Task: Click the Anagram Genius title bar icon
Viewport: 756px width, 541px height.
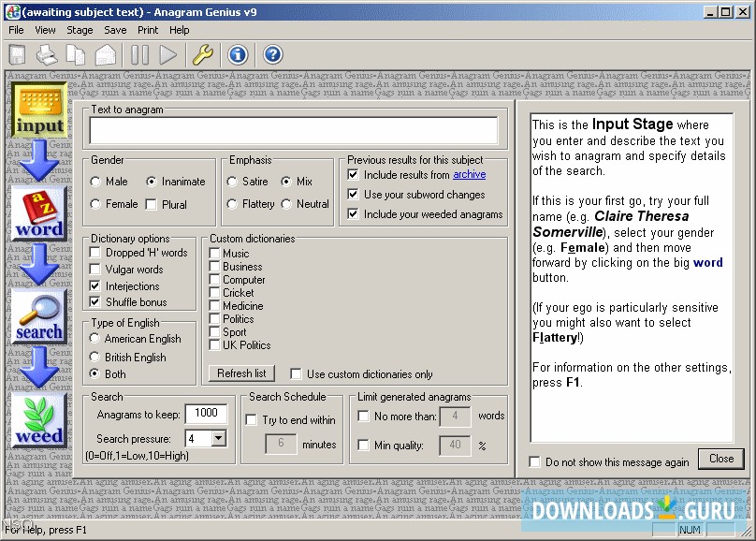Action: click(12, 12)
